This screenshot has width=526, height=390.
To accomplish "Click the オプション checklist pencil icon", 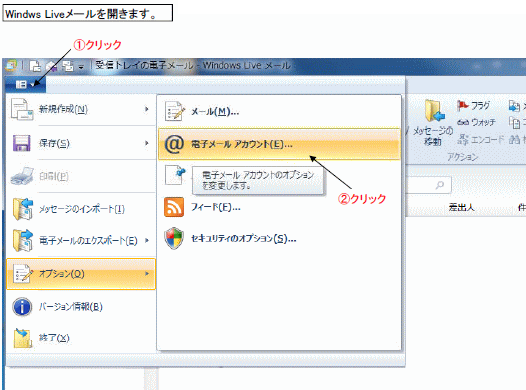I will pyautogui.click(x=22, y=274).
